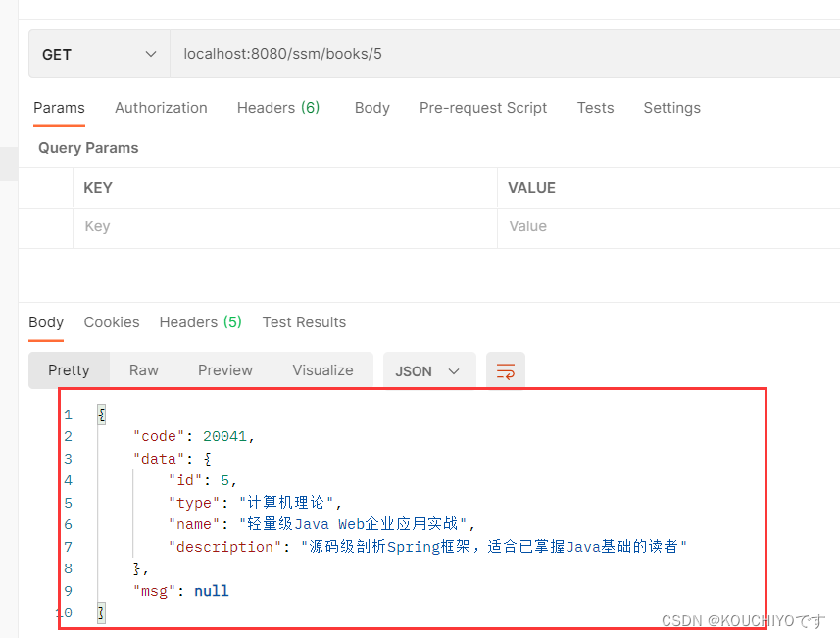Open the response Headers (5) tab
This screenshot has height=638, width=840.
[200, 322]
